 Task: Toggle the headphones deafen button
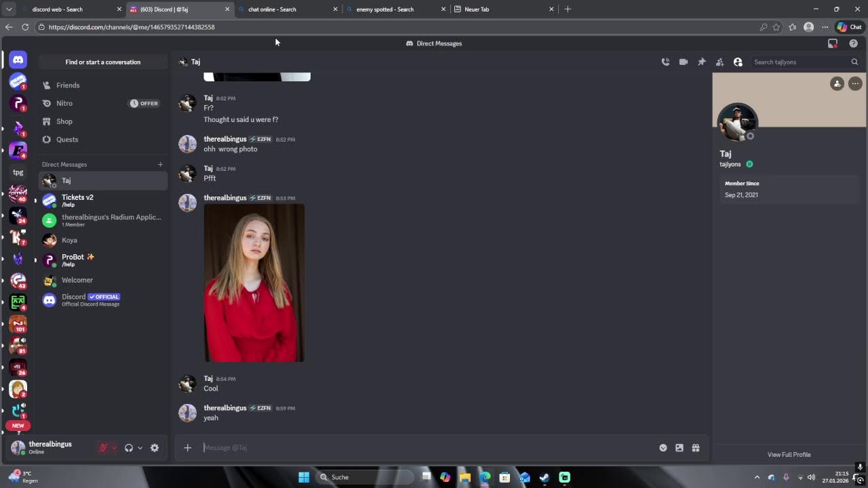click(x=129, y=447)
